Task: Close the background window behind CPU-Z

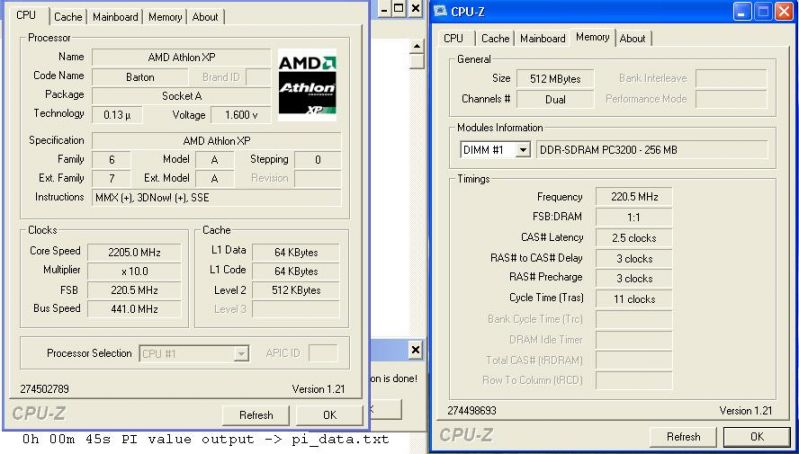Action: 416,9
